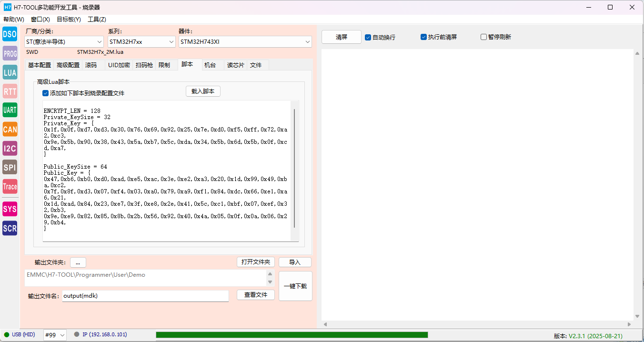Open the LUA sidebar tool

point(10,72)
